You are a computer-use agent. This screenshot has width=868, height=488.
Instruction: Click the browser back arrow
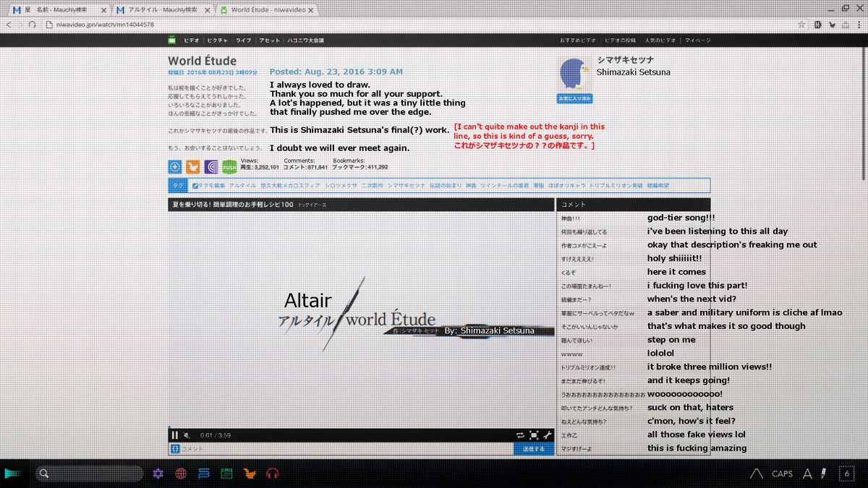pos(8,24)
